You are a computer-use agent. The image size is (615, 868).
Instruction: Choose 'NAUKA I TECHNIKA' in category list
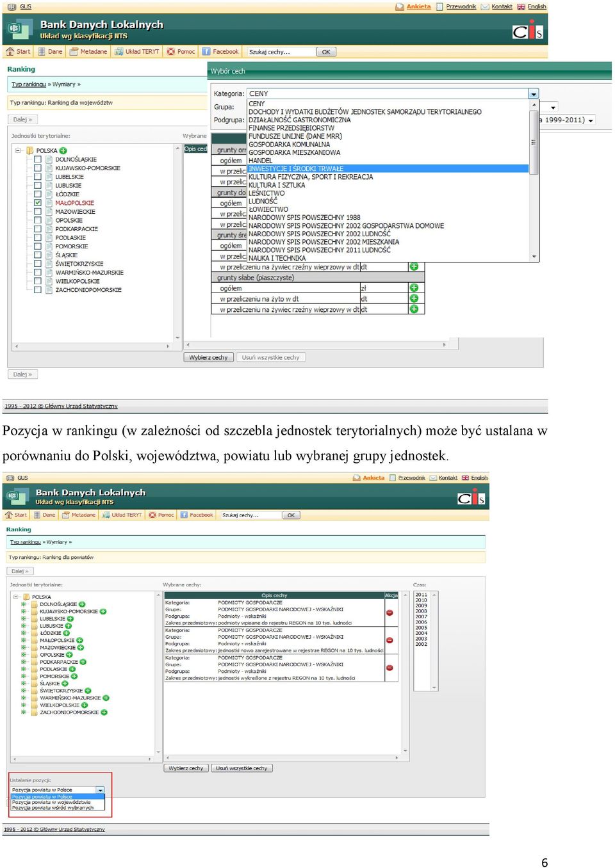click(388, 258)
